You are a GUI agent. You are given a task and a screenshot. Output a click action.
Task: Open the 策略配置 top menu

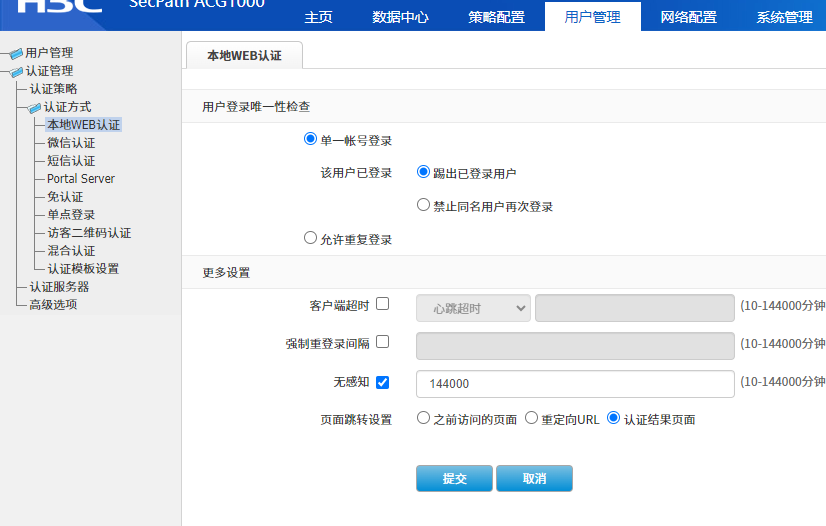pos(496,17)
